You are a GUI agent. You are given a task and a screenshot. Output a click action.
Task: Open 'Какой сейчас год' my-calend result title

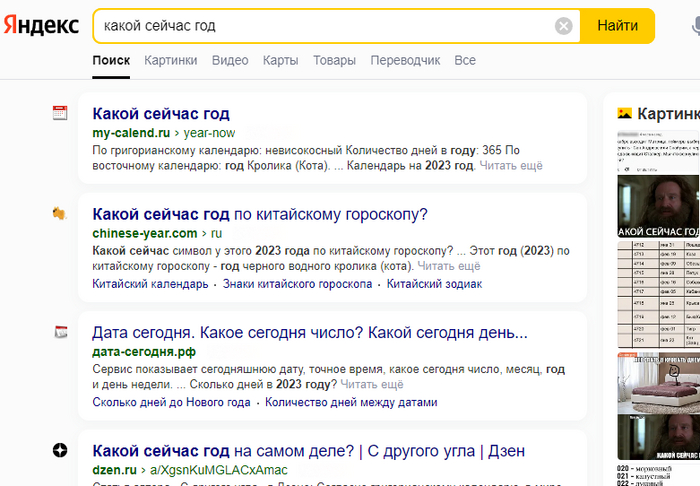coord(161,114)
